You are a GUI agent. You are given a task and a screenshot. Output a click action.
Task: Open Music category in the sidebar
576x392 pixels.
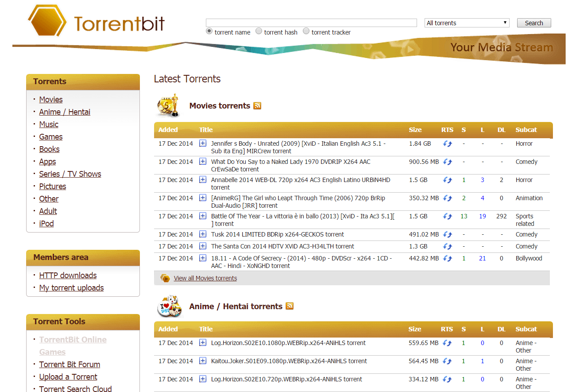(x=49, y=124)
